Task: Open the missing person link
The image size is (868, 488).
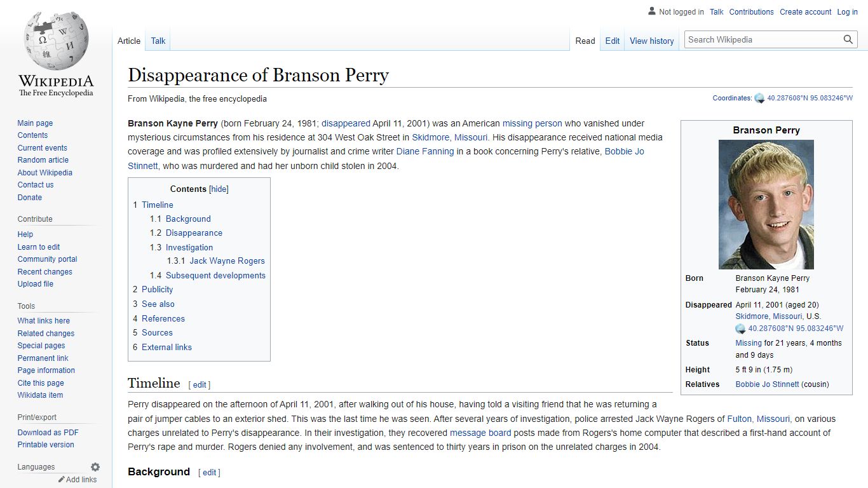Action: (532, 123)
